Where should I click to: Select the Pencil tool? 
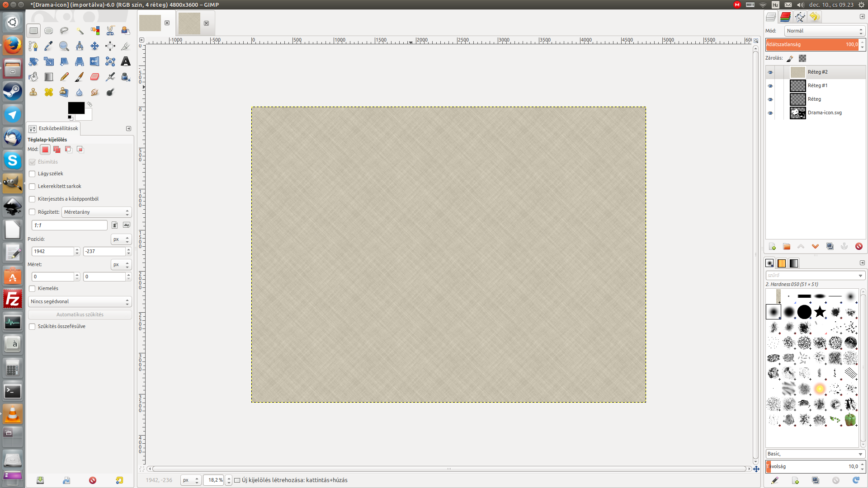coord(64,77)
